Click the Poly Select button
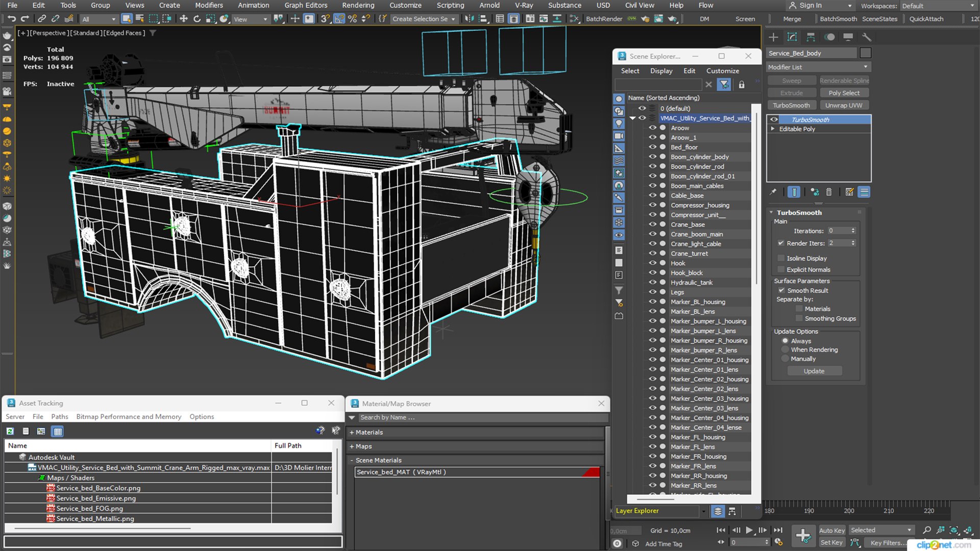Image resolution: width=980 pixels, height=551 pixels. (844, 93)
